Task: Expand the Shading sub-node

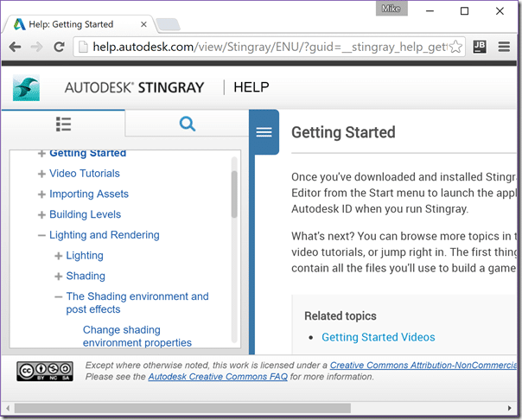Action: pyautogui.click(x=58, y=277)
